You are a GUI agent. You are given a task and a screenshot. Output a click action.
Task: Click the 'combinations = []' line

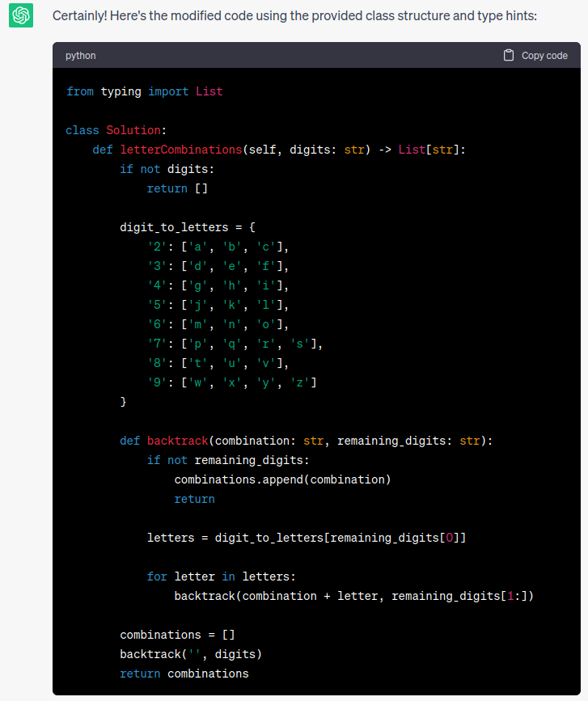point(177,635)
